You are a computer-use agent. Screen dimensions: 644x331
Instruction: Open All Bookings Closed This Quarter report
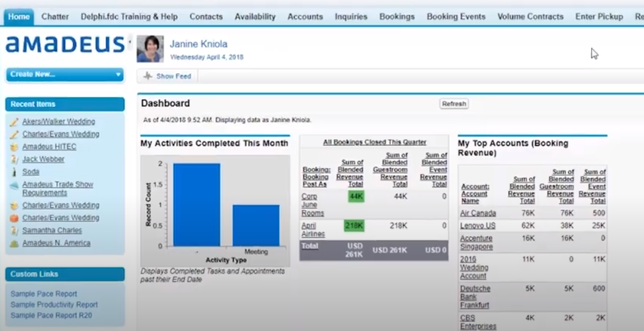click(374, 142)
